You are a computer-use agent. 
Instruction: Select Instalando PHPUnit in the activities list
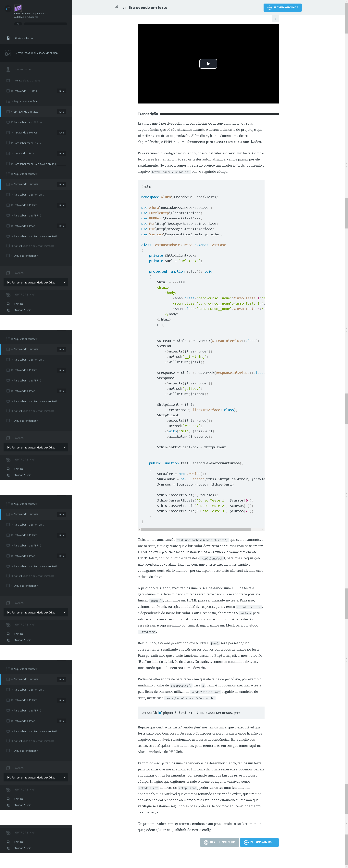pos(26,91)
